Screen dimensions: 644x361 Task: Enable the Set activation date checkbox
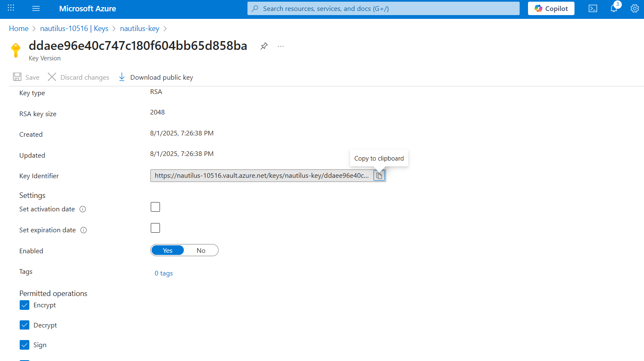coord(155,207)
